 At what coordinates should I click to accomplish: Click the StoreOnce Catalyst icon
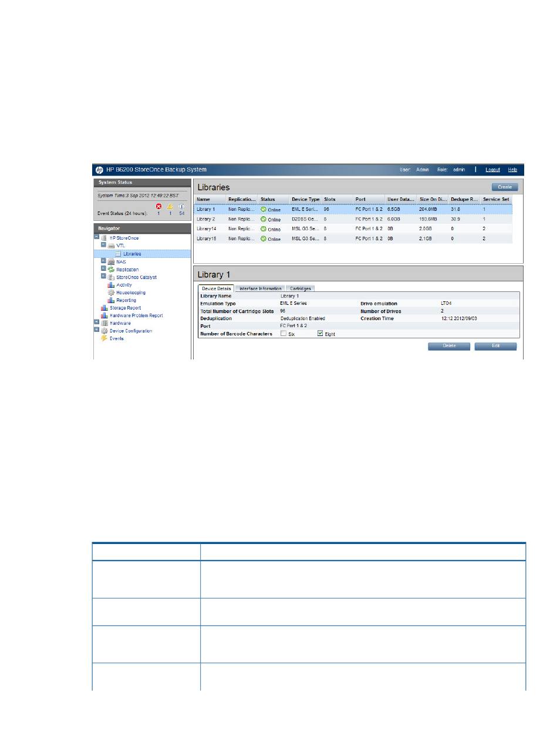click(x=111, y=277)
